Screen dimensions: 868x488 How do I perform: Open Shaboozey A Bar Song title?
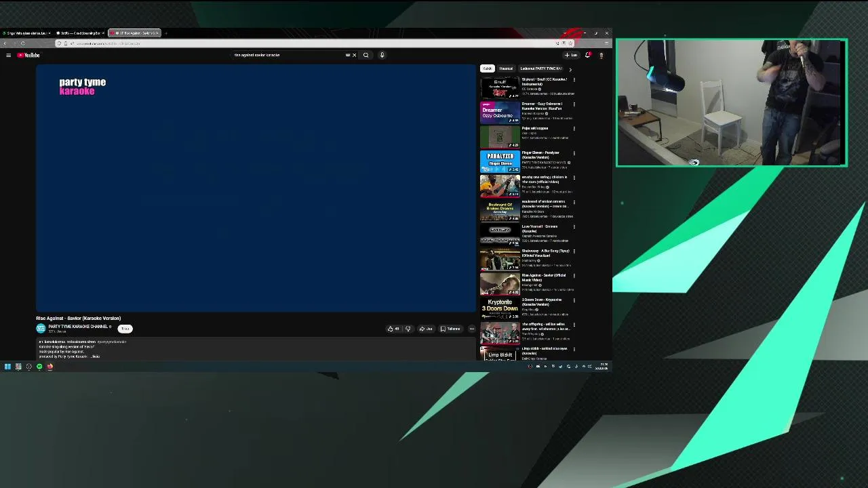(545, 253)
